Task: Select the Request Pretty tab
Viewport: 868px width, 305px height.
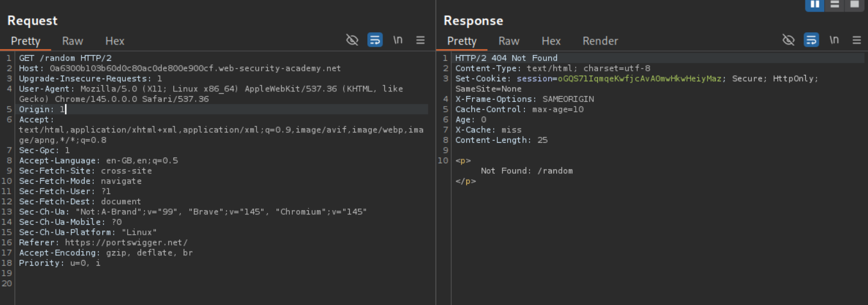Action: [25, 41]
